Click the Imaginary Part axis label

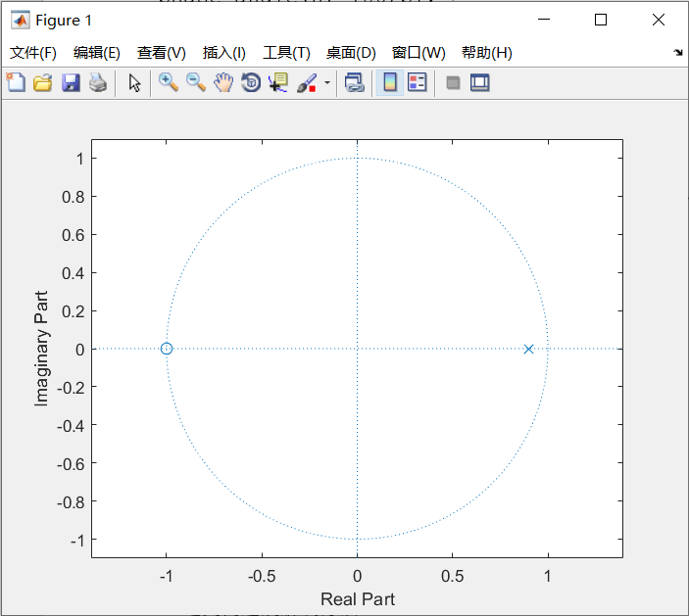[41, 349]
